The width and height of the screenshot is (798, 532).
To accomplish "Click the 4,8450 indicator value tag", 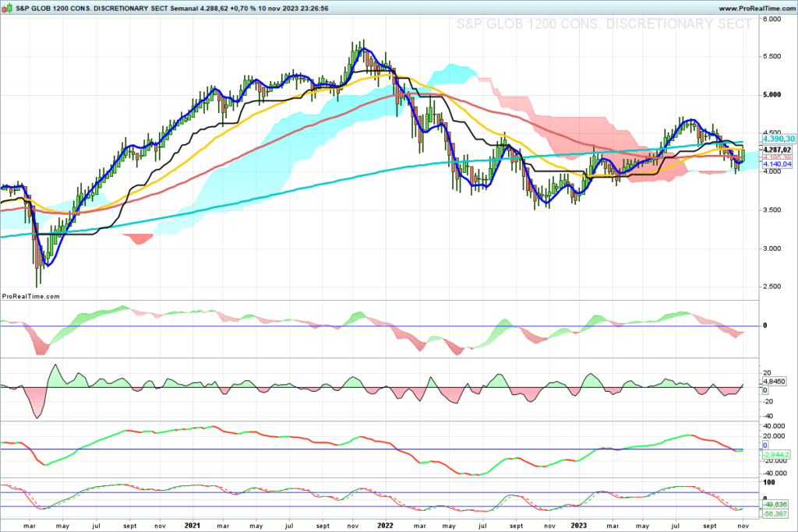I will point(774,382).
